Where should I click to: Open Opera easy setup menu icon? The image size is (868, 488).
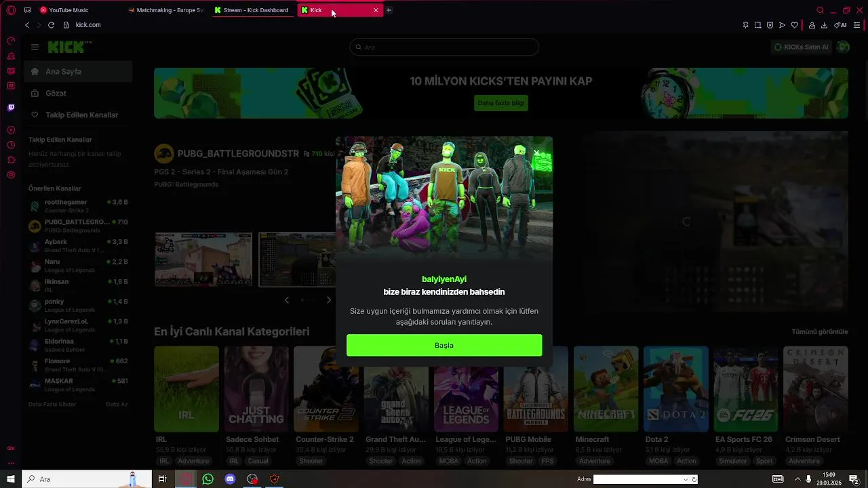[x=857, y=25]
